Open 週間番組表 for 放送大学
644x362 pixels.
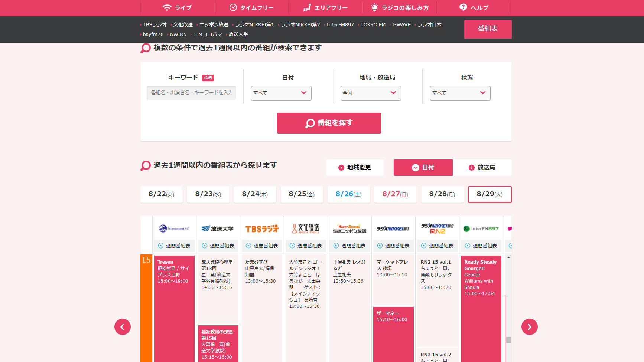(x=218, y=246)
